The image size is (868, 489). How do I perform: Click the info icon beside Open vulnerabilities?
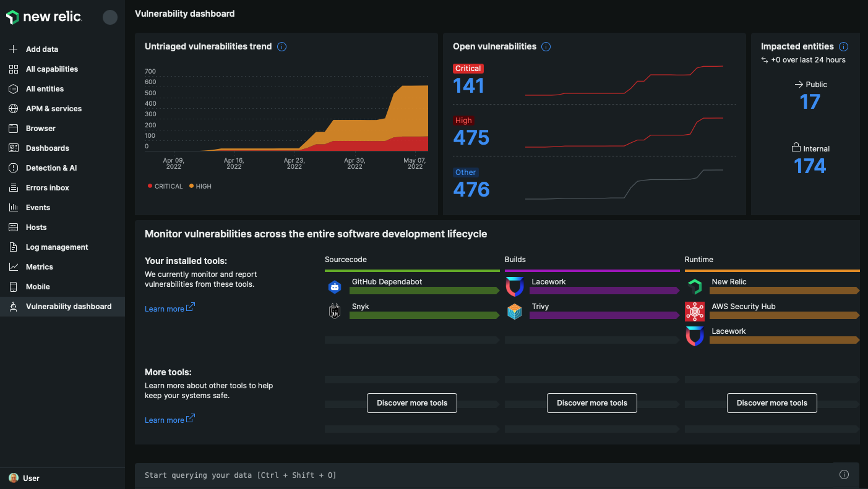click(x=545, y=46)
